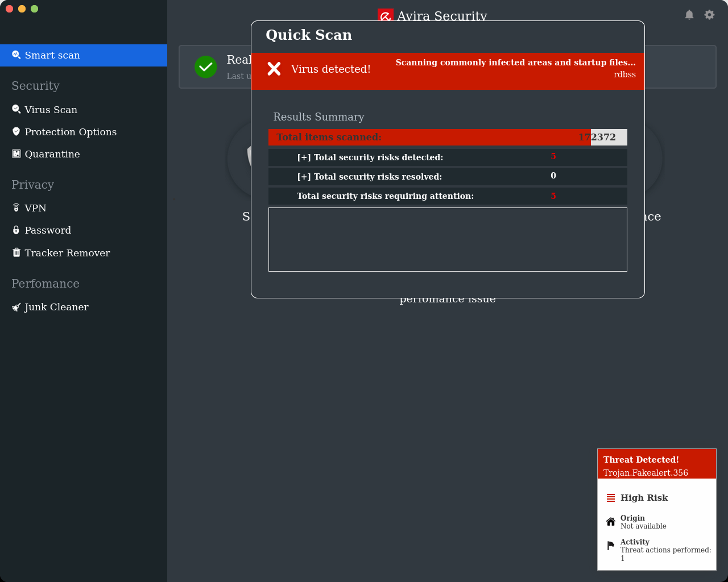The image size is (728, 582).
Task: Click the Quick Scan dialog title
Action: (x=309, y=35)
